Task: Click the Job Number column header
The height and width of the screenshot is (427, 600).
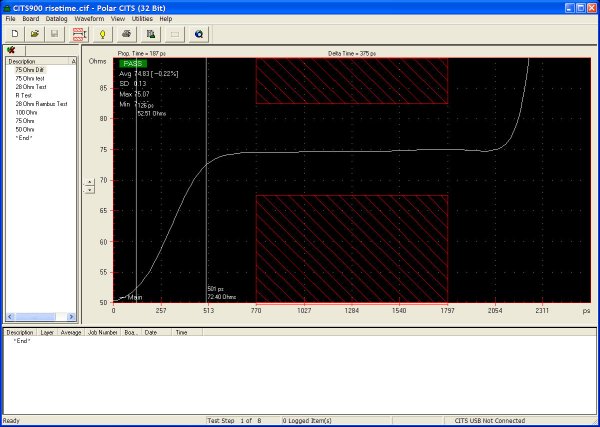Action: click(103, 332)
